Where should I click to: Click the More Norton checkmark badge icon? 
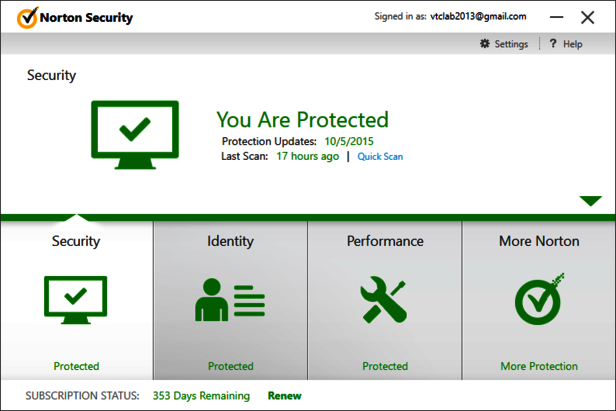point(539,299)
